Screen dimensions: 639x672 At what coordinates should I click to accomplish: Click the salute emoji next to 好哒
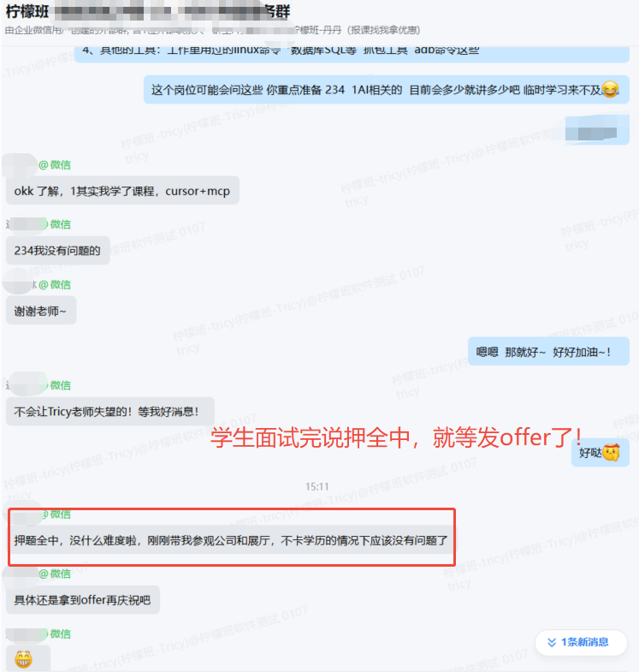pos(611,453)
